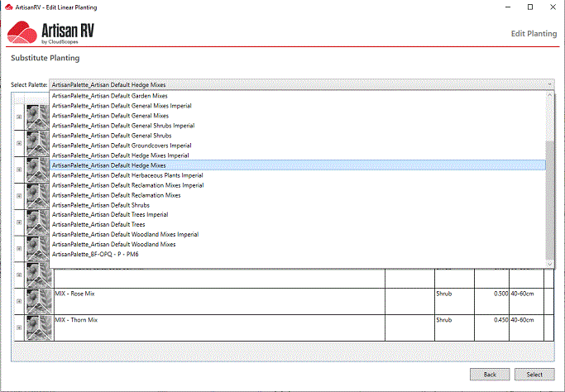Choose Artisan Default Trees Imperial palette

[110, 215]
